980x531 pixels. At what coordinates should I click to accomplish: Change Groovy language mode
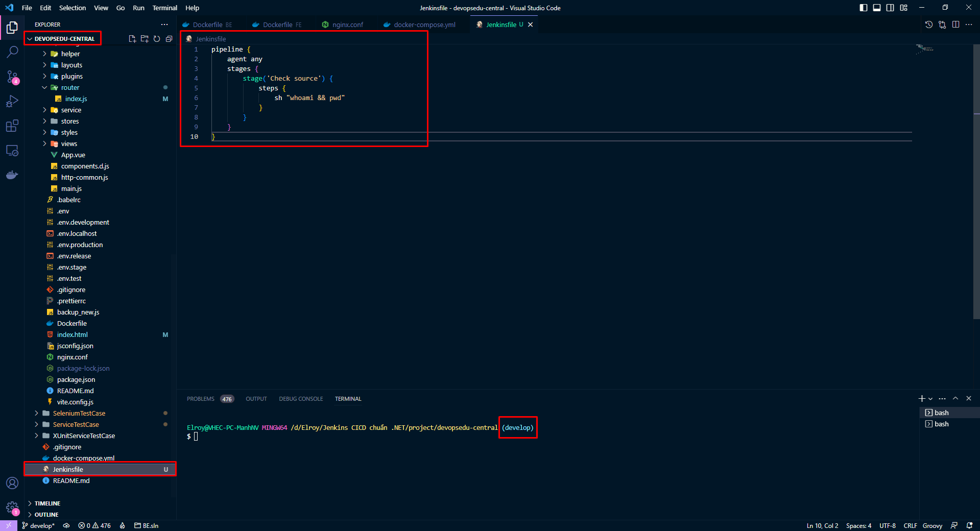point(933,525)
